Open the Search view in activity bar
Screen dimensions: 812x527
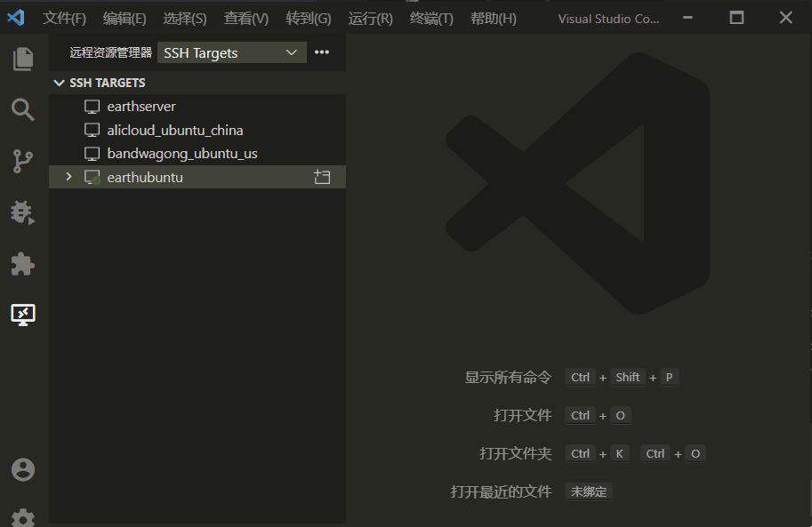23,109
